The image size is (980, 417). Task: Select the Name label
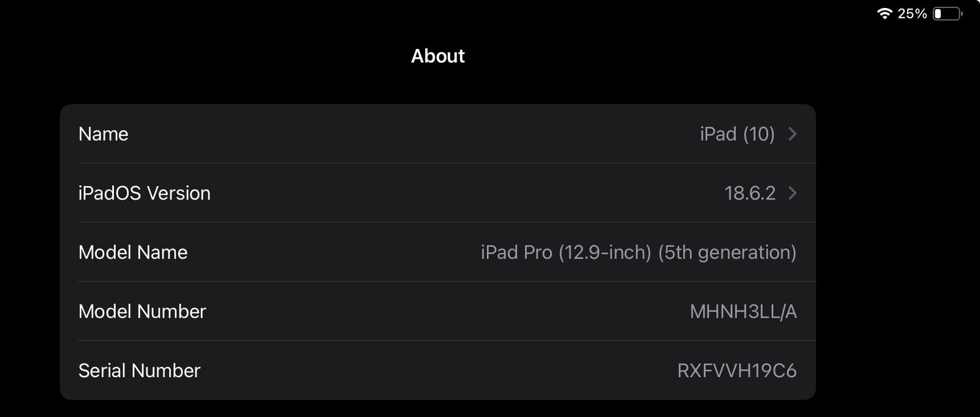104,133
